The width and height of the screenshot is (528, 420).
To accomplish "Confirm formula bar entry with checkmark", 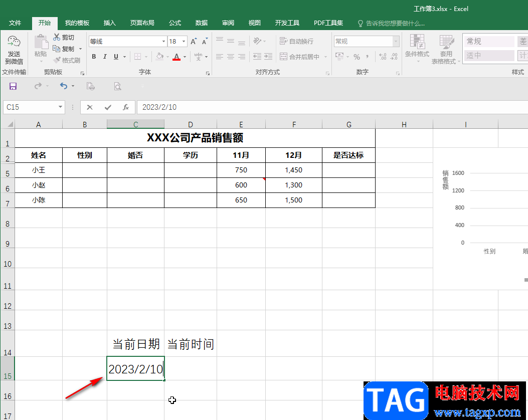I will 108,107.
